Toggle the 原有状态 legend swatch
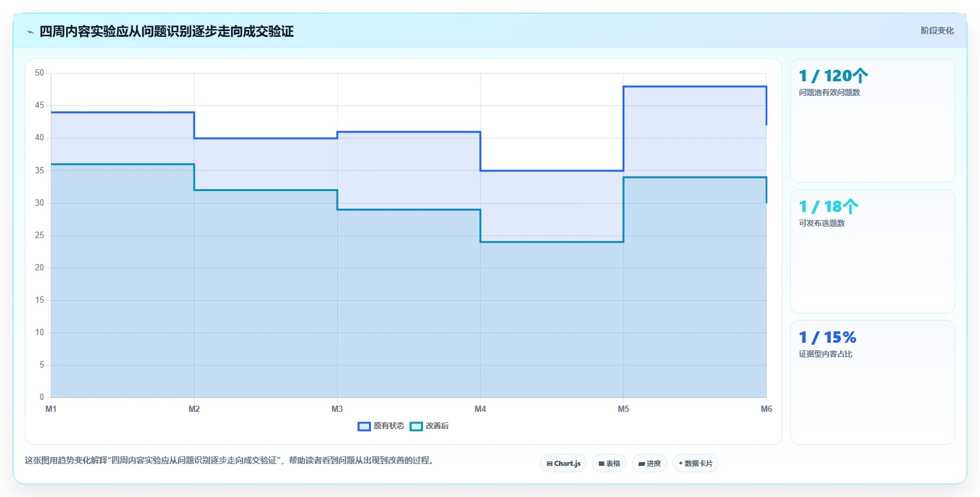The image size is (980, 497). tap(364, 426)
